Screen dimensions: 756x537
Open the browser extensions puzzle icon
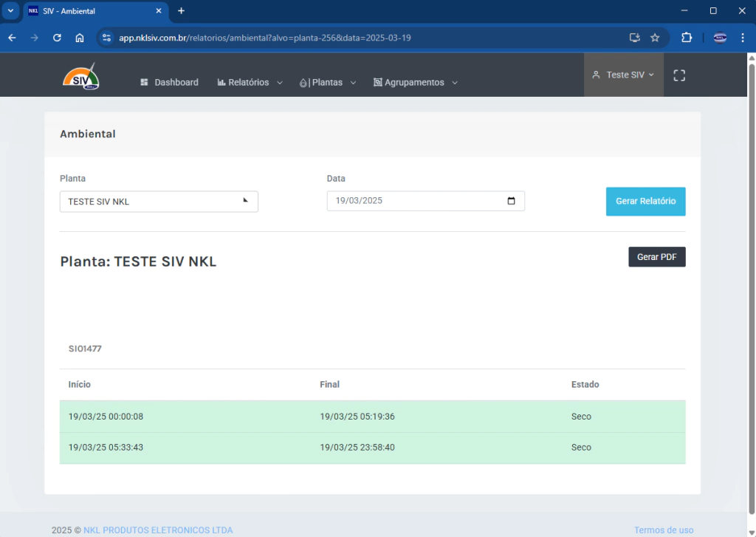pyautogui.click(x=687, y=38)
